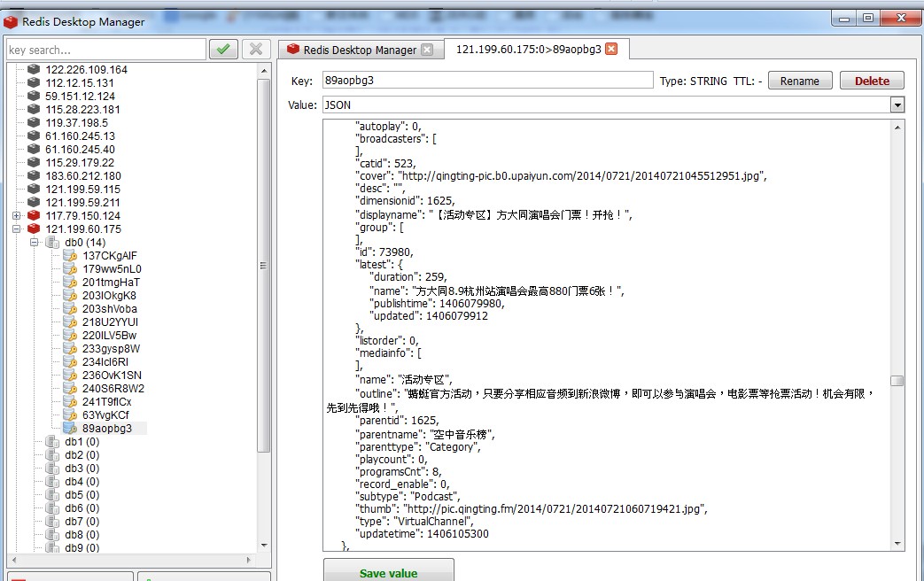924x581 pixels.
Task: Confirm key search with green checkmark
Action: [223, 49]
